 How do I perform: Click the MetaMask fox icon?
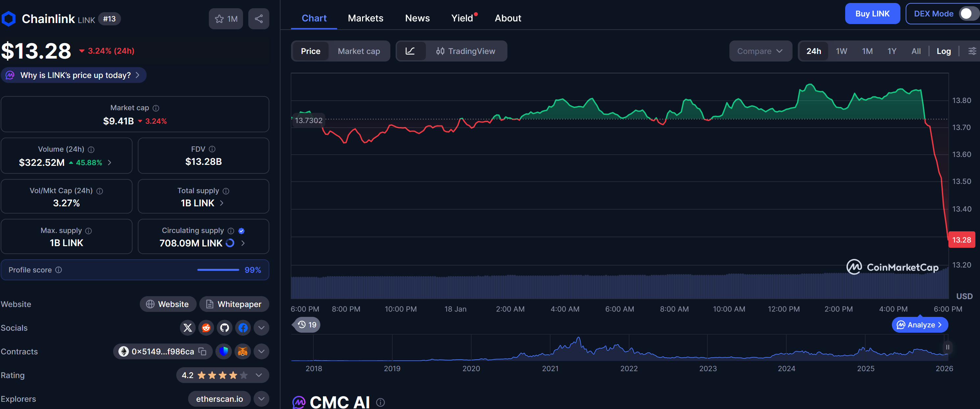[242, 351]
